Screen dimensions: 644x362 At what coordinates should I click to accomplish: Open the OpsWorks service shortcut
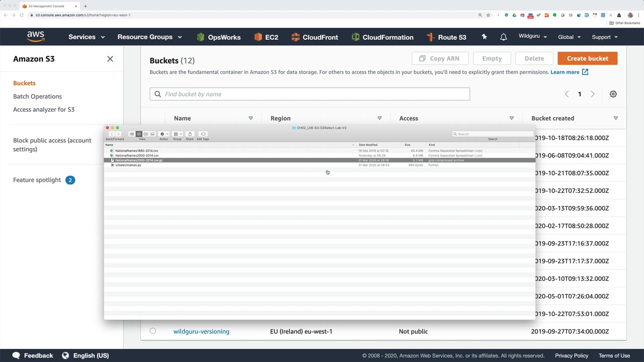click(218, 37)
